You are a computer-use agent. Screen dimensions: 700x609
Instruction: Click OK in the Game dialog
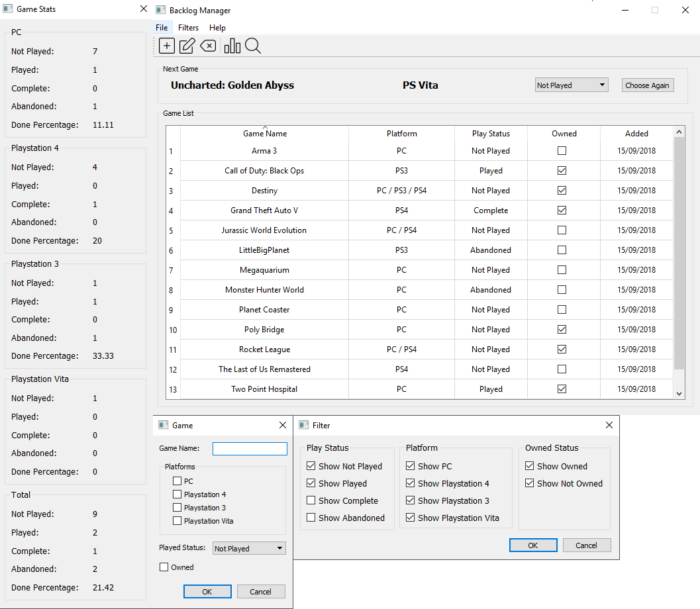tap(207, 592)
